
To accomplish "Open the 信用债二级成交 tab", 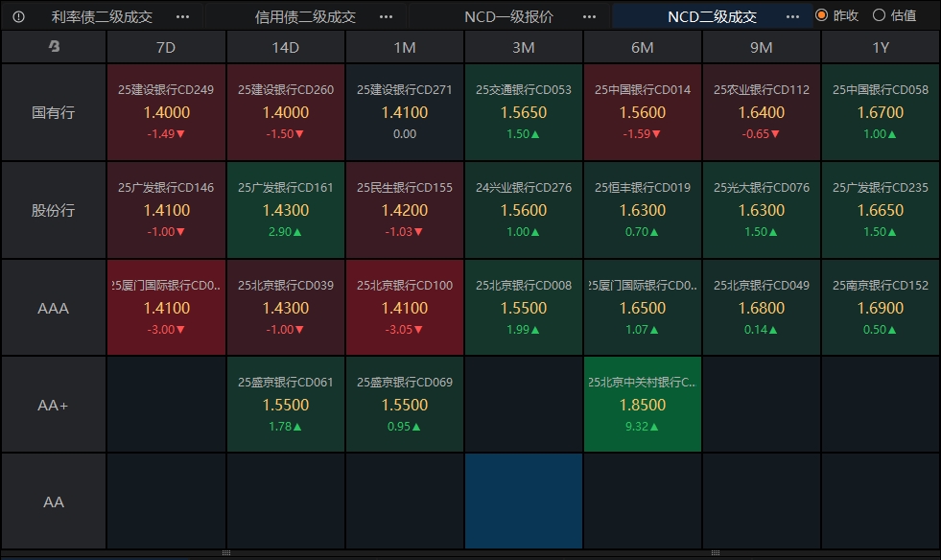I will click(305, 16).
